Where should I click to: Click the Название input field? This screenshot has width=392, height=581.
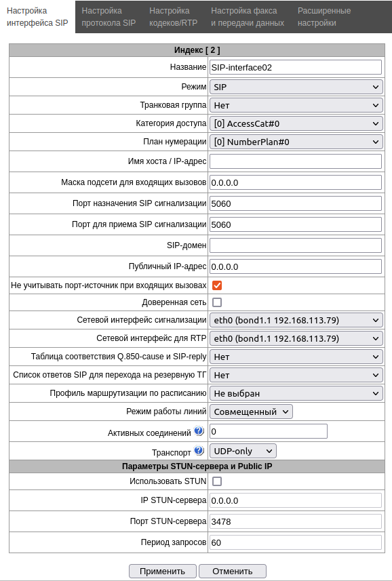click(x=295, y=67)
